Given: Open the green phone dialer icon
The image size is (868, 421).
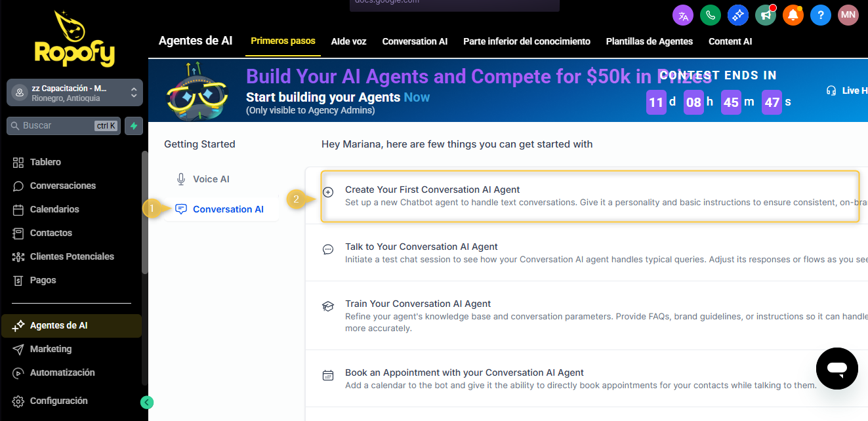Looking at the screenshot, I should tap(711, 15).
